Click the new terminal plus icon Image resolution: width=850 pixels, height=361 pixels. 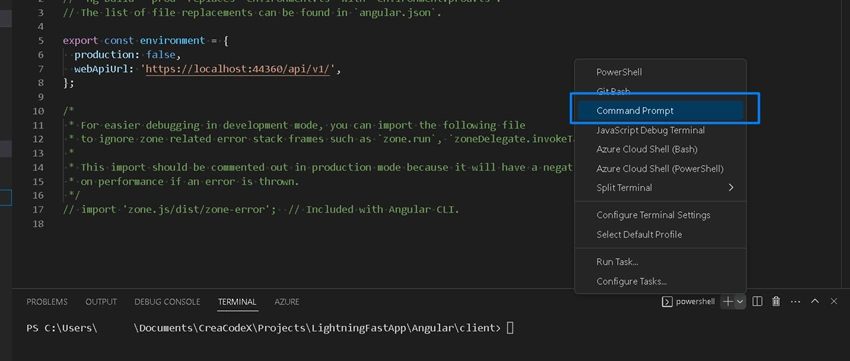click(x=728, y=301)
